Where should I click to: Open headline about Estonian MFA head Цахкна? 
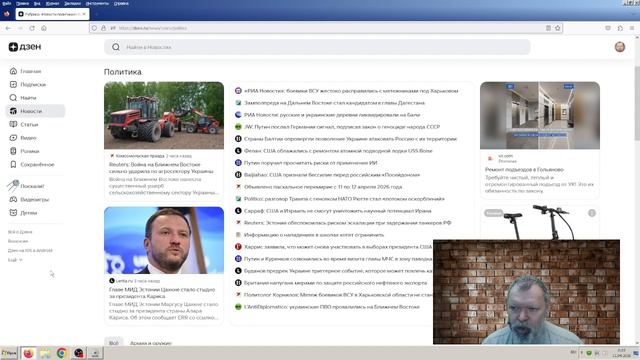click(x=162, y=293)
